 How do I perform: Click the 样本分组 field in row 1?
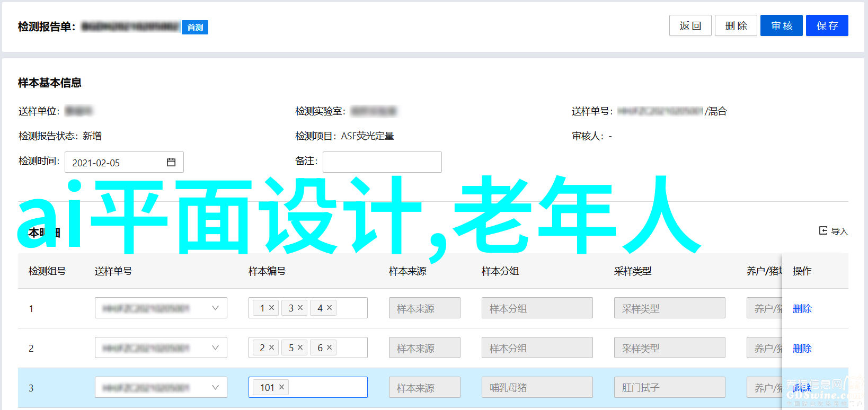point(537,308)
